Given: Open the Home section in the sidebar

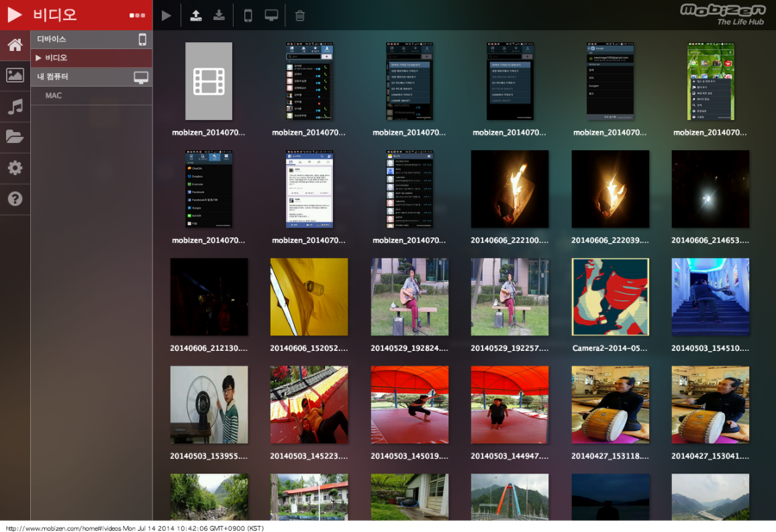Looking at the screenshot, I should click(x=15, y=45).
